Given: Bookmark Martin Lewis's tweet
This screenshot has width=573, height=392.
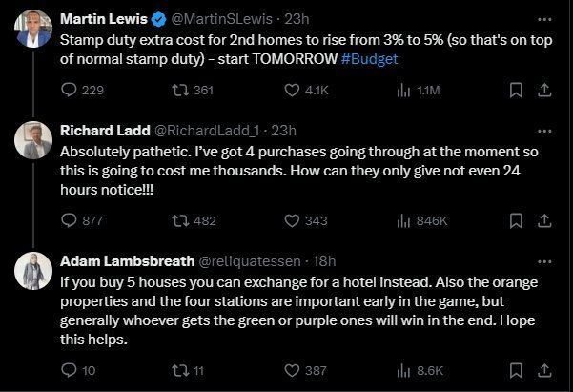Looking at the screenshot, I should (516, 91).
